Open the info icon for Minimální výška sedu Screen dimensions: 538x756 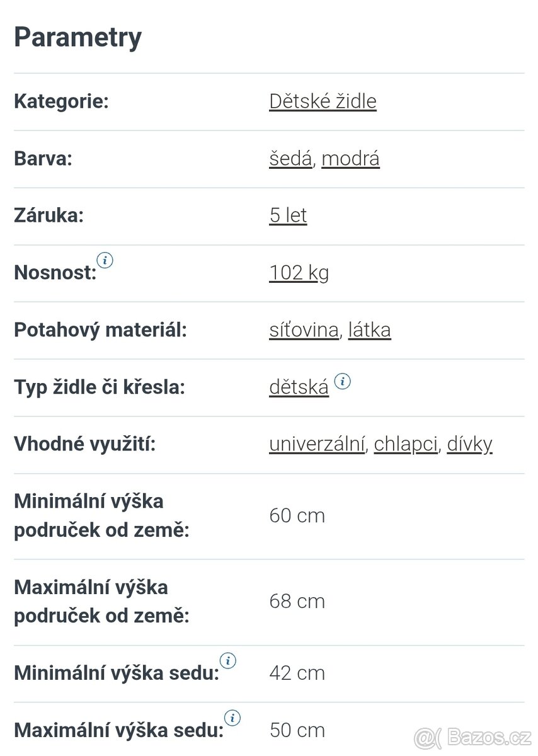point(229,660)
